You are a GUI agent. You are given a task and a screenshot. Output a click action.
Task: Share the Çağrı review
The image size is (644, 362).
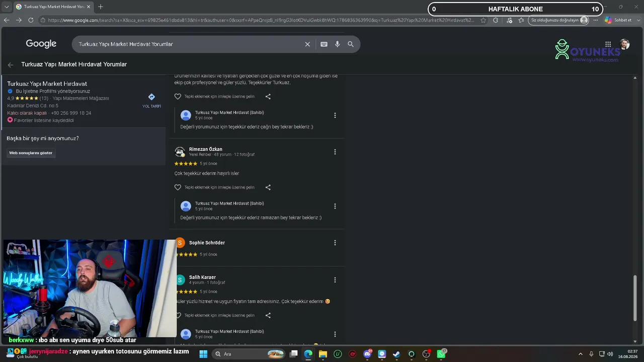coord(268,97)
